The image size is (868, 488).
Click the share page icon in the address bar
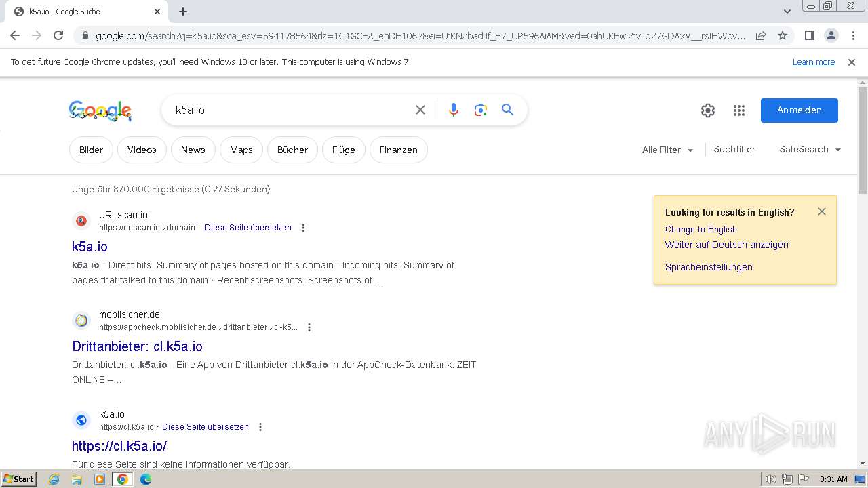click(x=761, y=35)
